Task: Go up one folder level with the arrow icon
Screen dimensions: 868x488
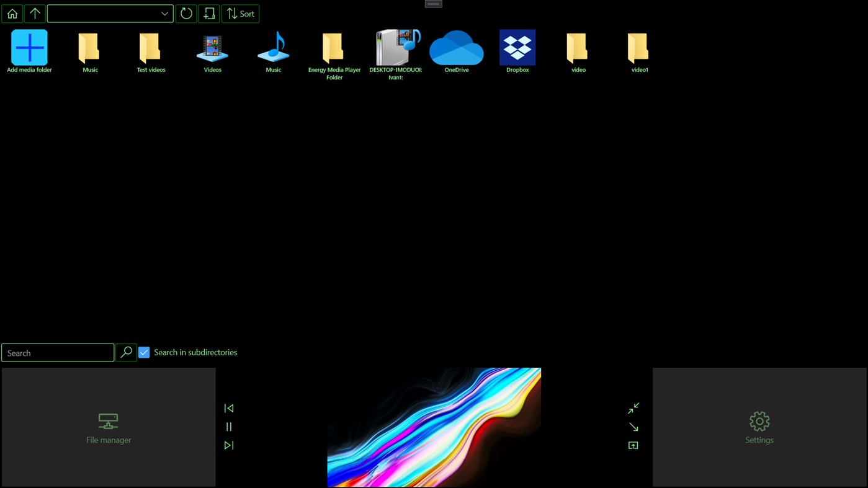Action: coord(34,13)
